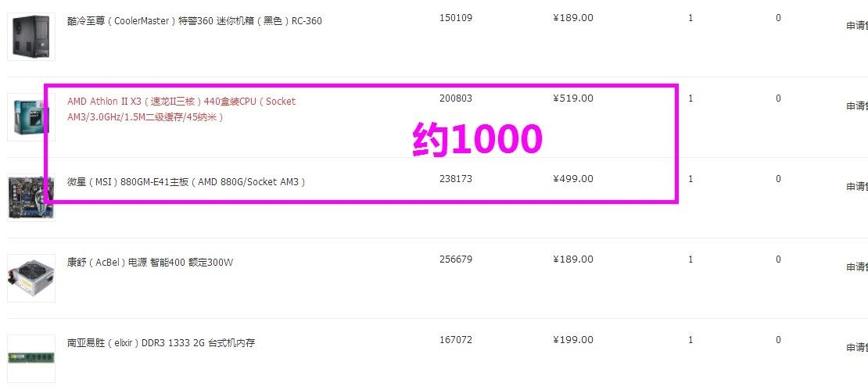Select 申请 action for the elixir memory row
Screen dimensions: 868x390
pyautogui.click(x=857, y=347)
